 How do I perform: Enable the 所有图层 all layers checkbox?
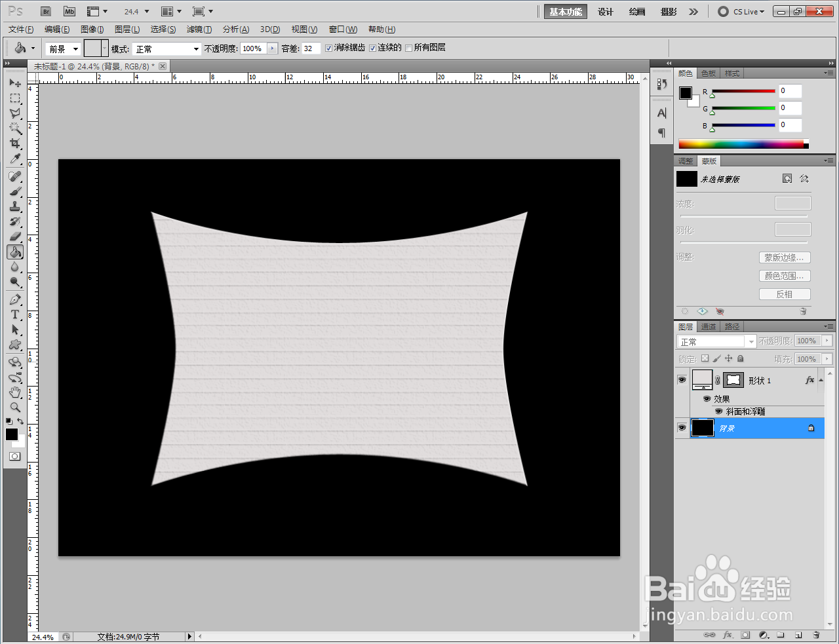pos(409,48)
